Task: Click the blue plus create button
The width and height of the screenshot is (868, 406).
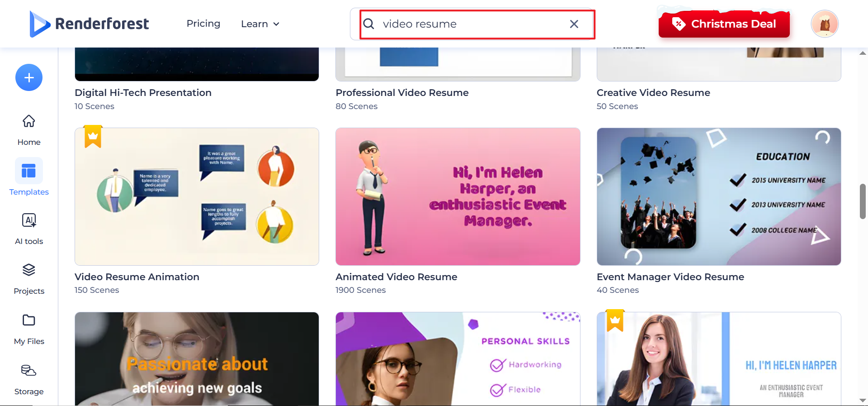Action: click(29, 77)
